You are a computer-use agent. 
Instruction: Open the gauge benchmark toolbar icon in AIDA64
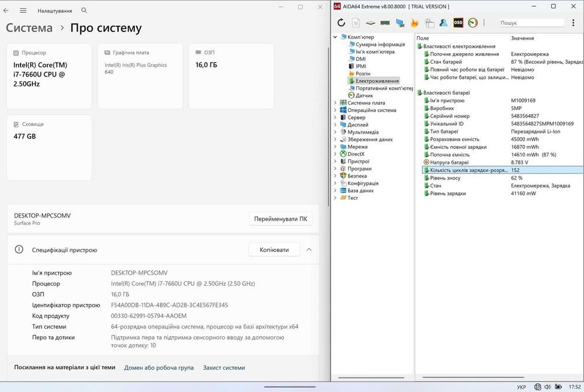click(x=472, y=23)
